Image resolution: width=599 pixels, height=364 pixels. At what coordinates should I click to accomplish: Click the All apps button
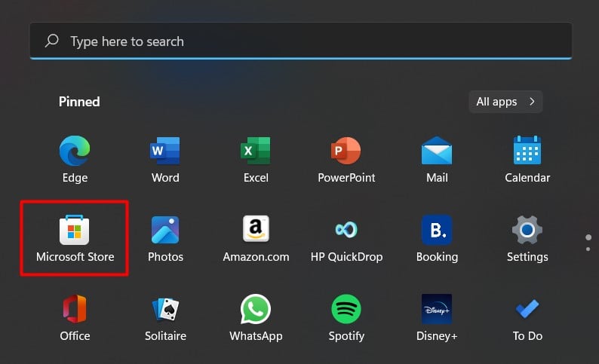coord(505,102)
